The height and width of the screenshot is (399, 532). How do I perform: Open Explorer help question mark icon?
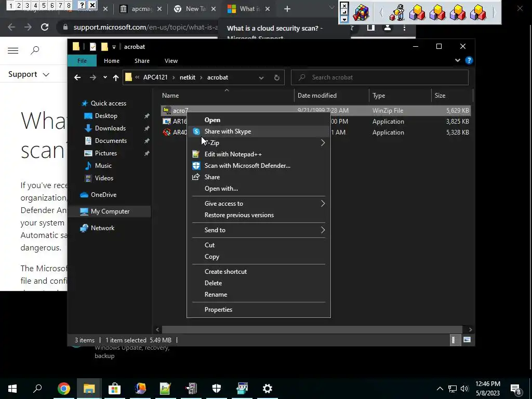469,60
